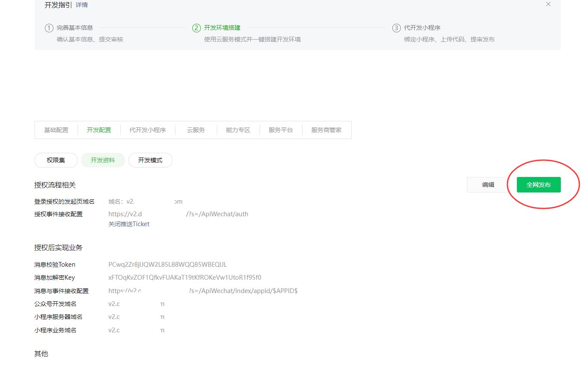The width and height of the screenshot is (588, 366).
Task: Click step 2 circle icon 开发环境搭建
Action: tap(197, 28)
